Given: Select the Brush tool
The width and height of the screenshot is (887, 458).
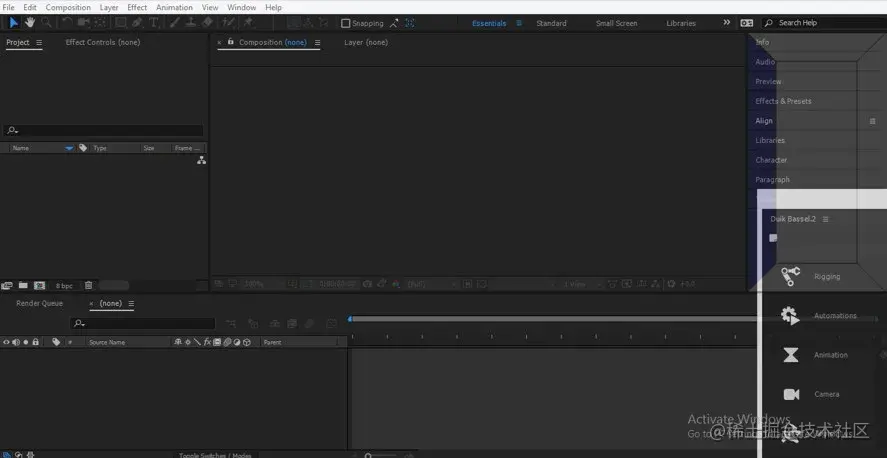Looking at the screenshot, I should 175,23.
